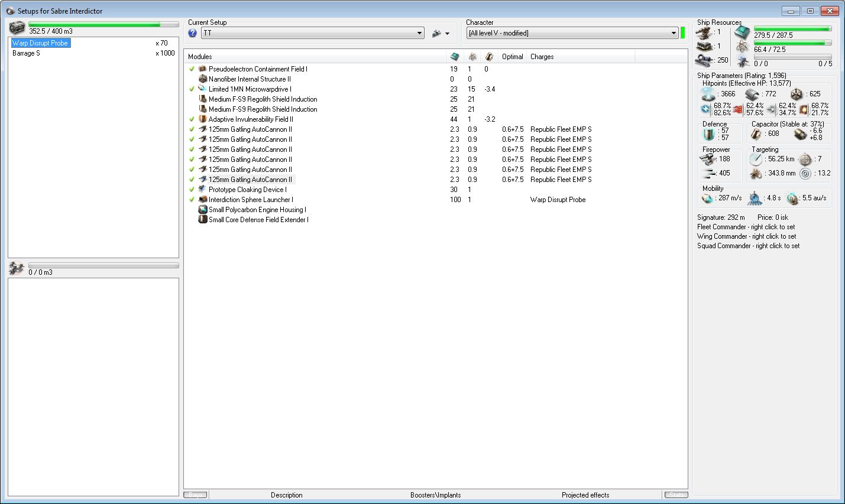Image resolution: width=845 pixels, height=504 pixels.
Task: Open the Boosters\Implants tab
Action: [x=436, y=495]
